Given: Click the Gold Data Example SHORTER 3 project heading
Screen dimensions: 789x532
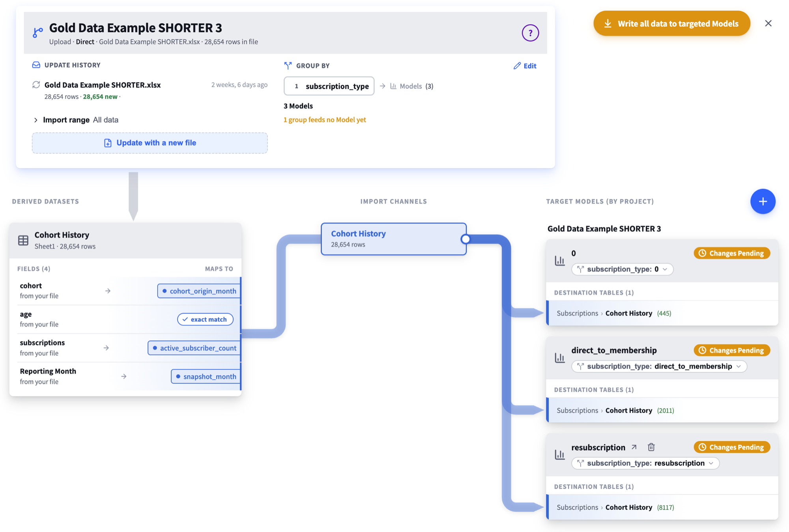Looking at the screenshot, I should click(604, 229).
